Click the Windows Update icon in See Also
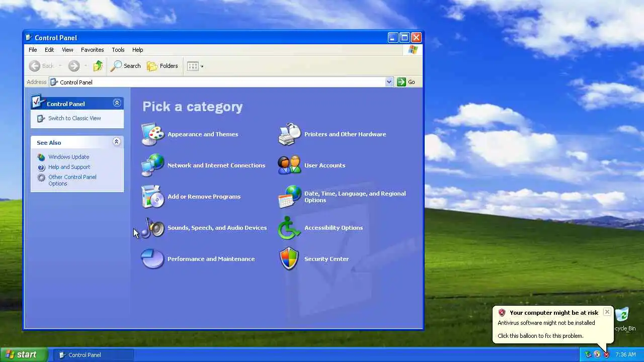 [x=41, y=157]
